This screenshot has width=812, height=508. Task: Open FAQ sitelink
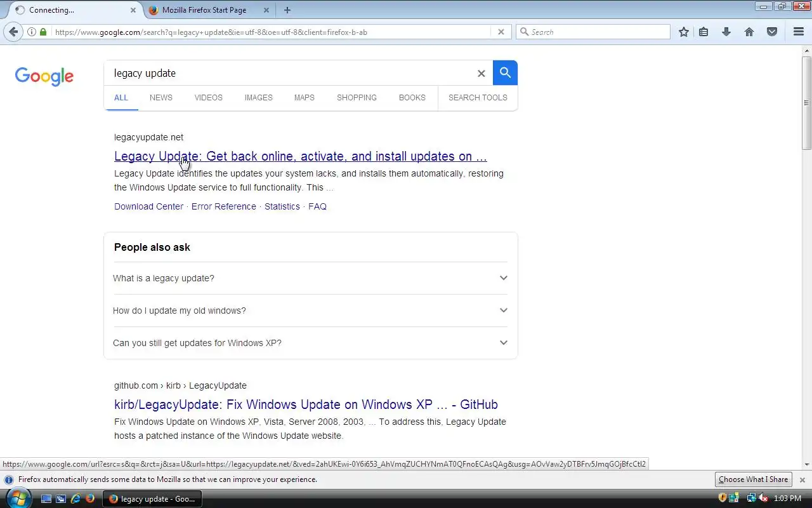(x=317, y=206)
